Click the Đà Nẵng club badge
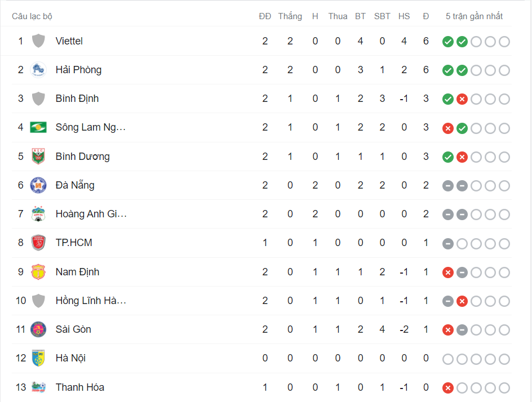Image resolution: width=532 pixels, height=402 pixels. (38, 185)
